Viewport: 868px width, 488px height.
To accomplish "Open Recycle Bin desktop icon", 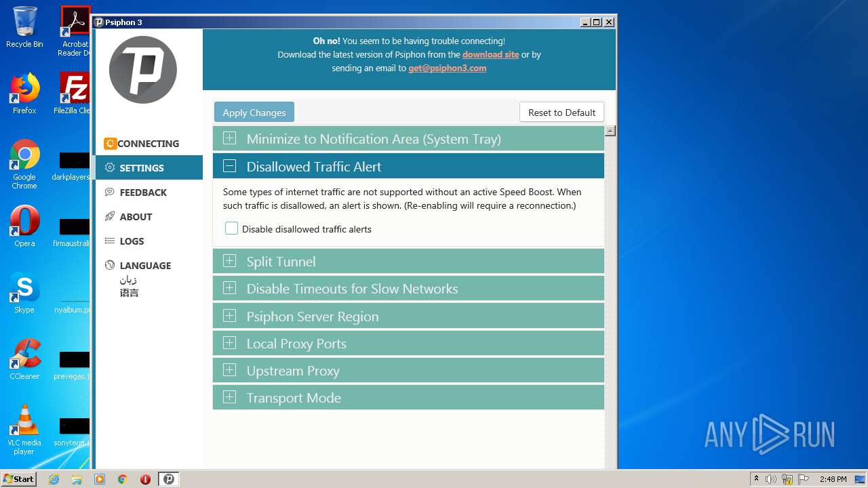I will pos(24,28).
